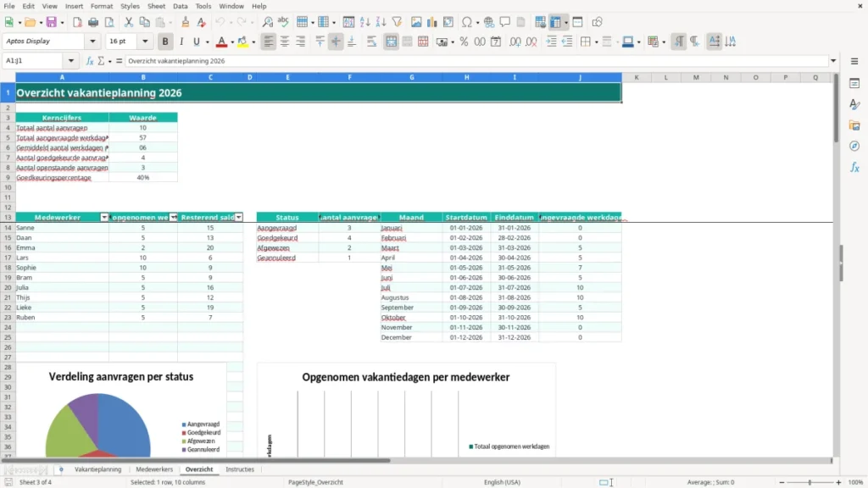Open the File menu
868x488 pixels.
pyautogui.click(x=9, y=6)
